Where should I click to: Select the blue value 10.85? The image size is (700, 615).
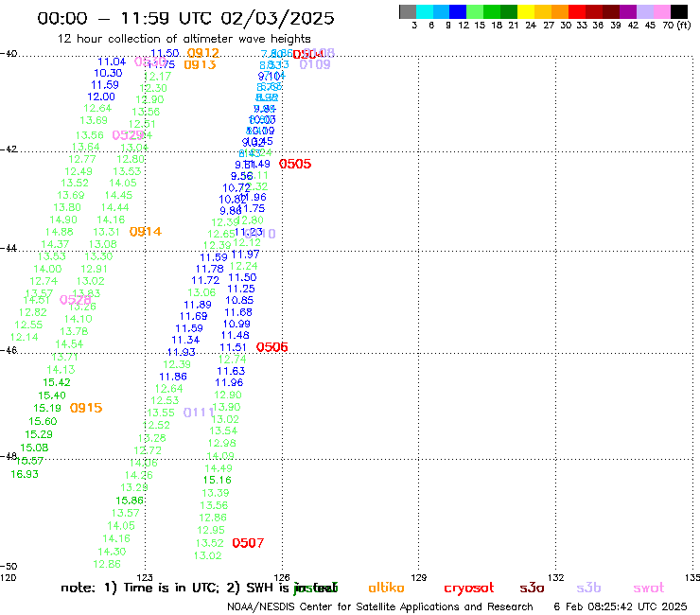(x=239, y=300)
